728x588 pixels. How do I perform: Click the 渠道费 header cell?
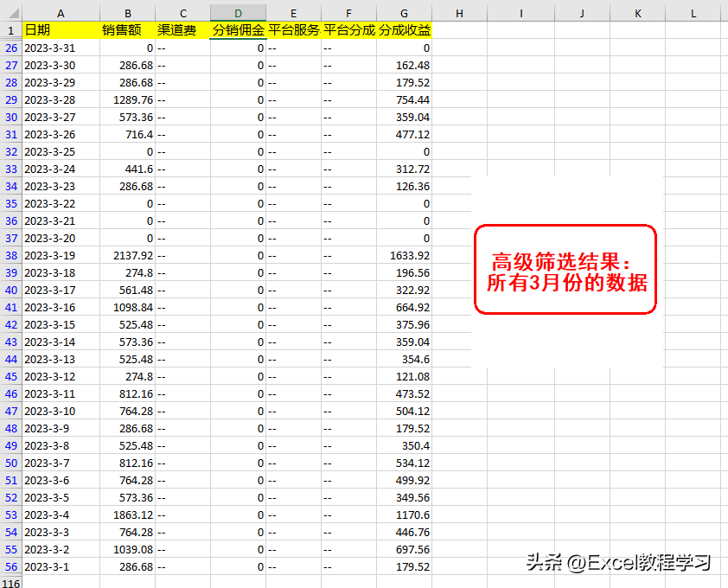click(183, 30)
